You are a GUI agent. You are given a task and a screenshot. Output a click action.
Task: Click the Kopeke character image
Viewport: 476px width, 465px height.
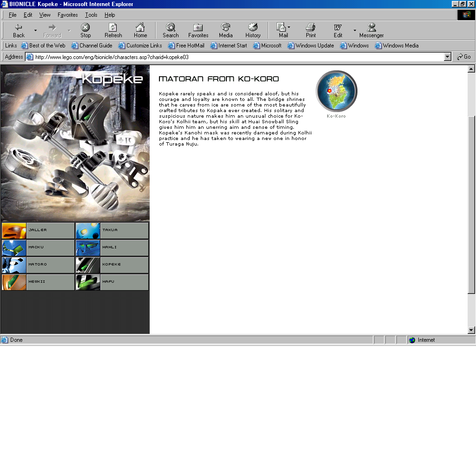click(x=75, y=143)
